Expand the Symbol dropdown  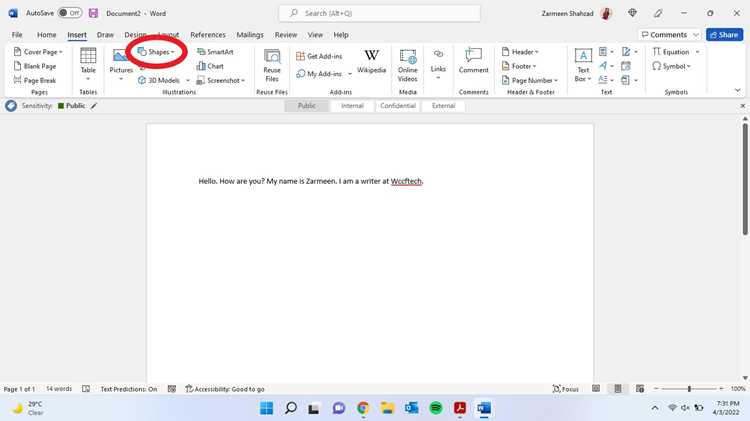[672, 66]
